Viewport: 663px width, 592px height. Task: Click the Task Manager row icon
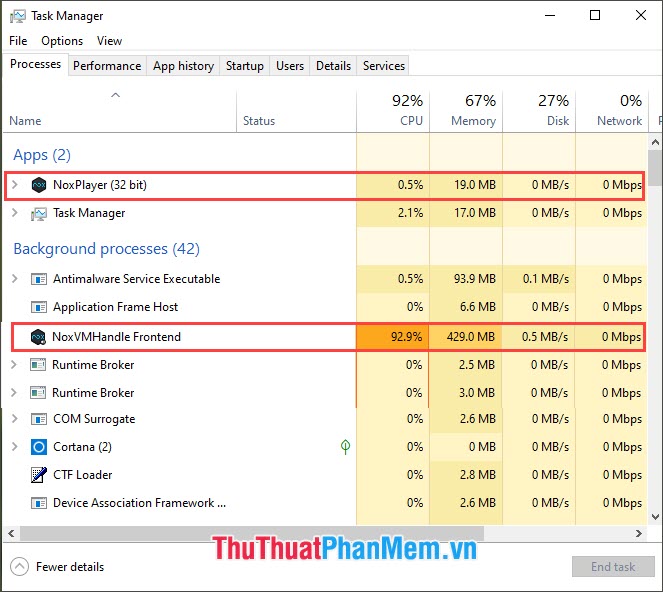(x=39, y=214)
